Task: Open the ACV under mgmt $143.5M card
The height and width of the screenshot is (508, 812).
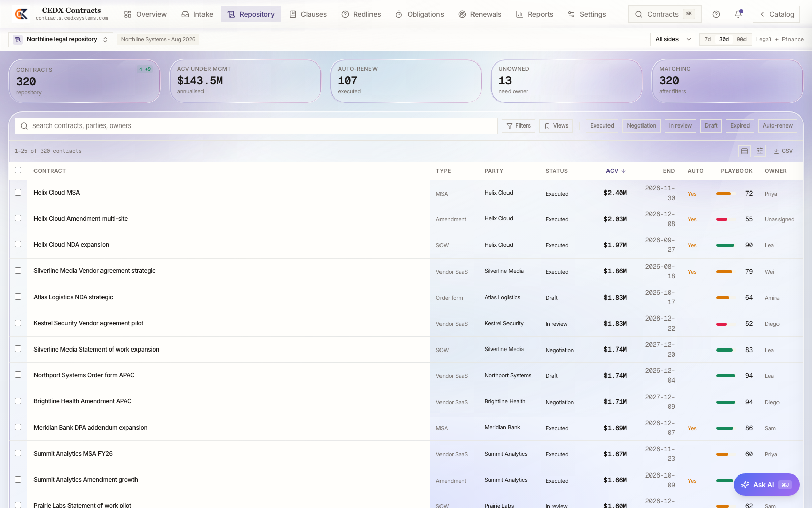Action: (245, 81)
